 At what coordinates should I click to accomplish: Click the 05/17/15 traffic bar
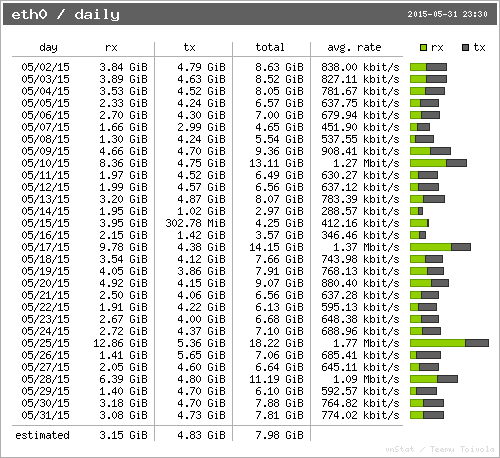tap(440, 247)
